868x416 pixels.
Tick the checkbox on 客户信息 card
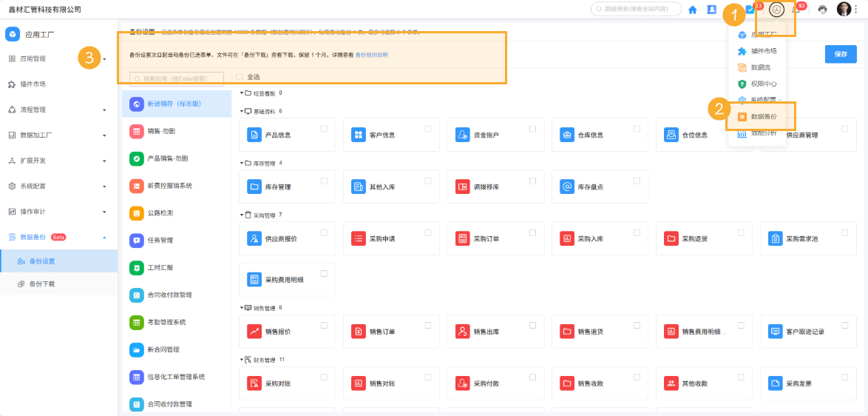pyautogui.click(x=428, y=129)
